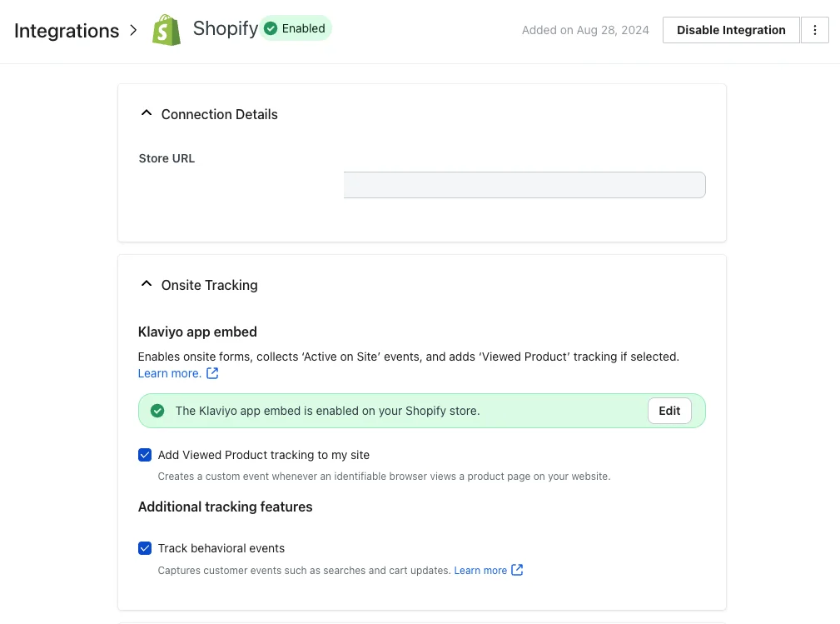Click external link icon beside Learn more.
The width and height of the screenshot is (840, 624).
212,373
